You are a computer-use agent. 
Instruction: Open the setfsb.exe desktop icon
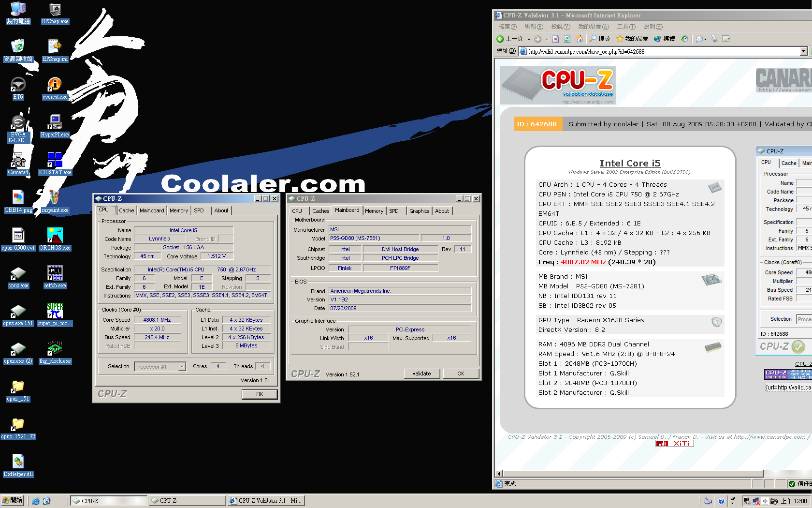[x=55, y=277]
